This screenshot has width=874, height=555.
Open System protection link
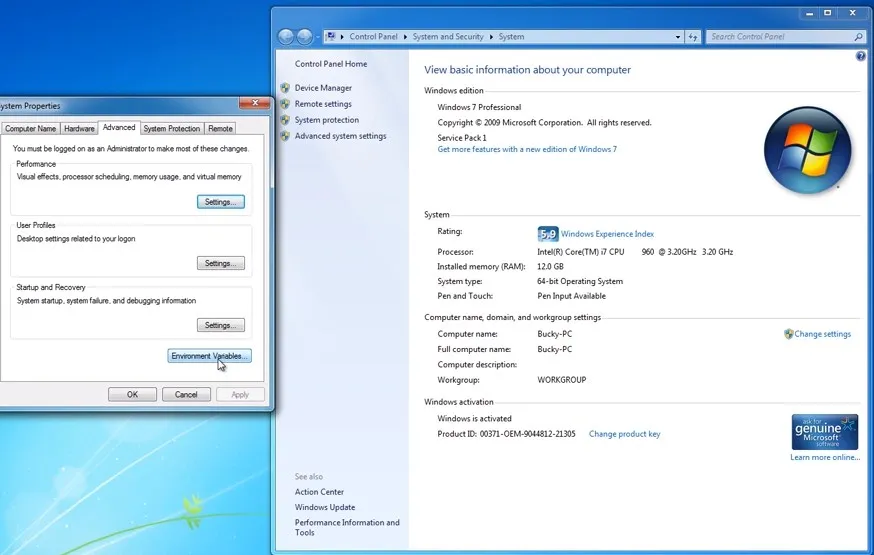click(327, 120)
